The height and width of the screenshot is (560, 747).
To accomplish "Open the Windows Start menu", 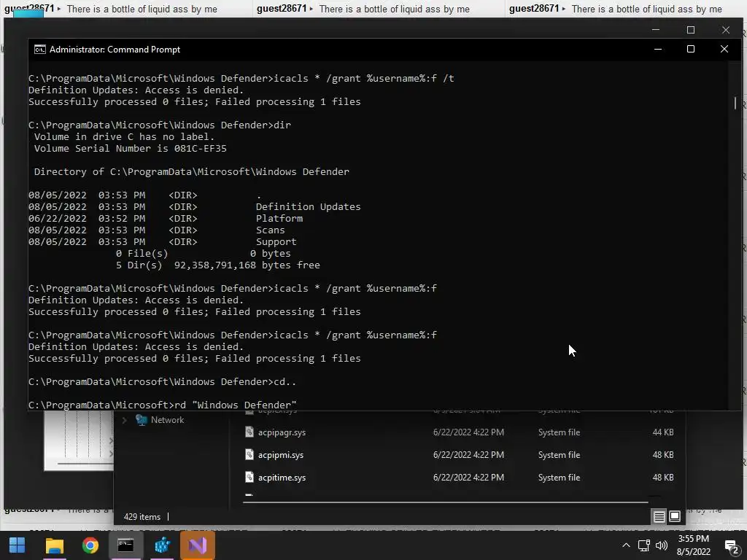I will tap(18, 545).
